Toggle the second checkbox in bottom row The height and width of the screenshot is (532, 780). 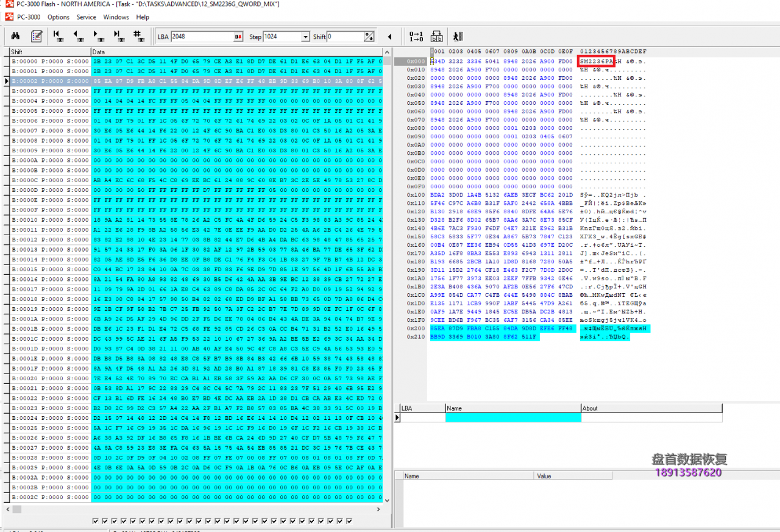pyautogui.click(x=105, y=521)
